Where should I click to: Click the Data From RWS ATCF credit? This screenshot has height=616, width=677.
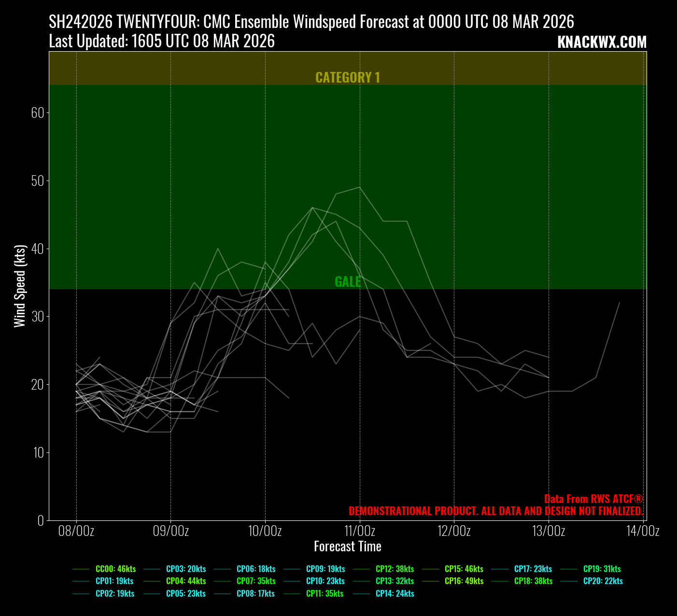(x=593, y=499)
